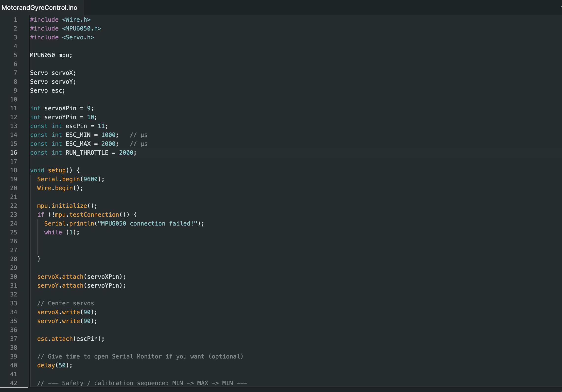The width and height of the screenshot is (562, 392).
Task: Click 'int servoYPin = 10;' line
Action: pos(64,117)
